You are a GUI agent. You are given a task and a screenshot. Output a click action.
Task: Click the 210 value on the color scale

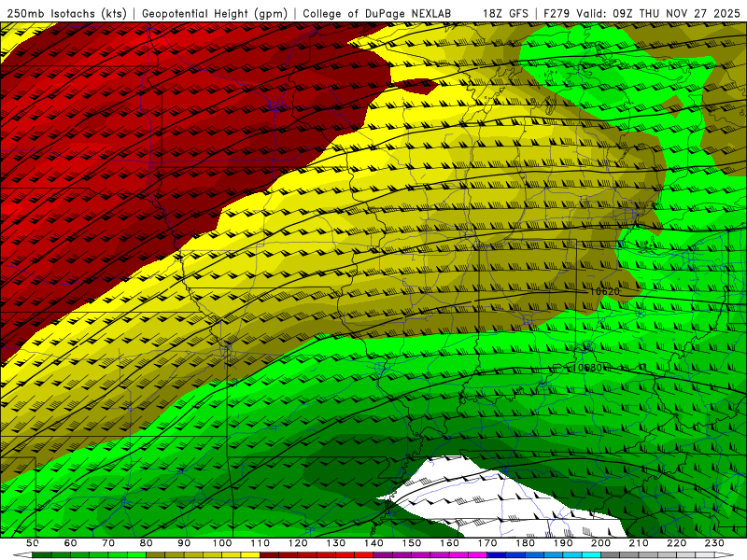tap(639, 543)
